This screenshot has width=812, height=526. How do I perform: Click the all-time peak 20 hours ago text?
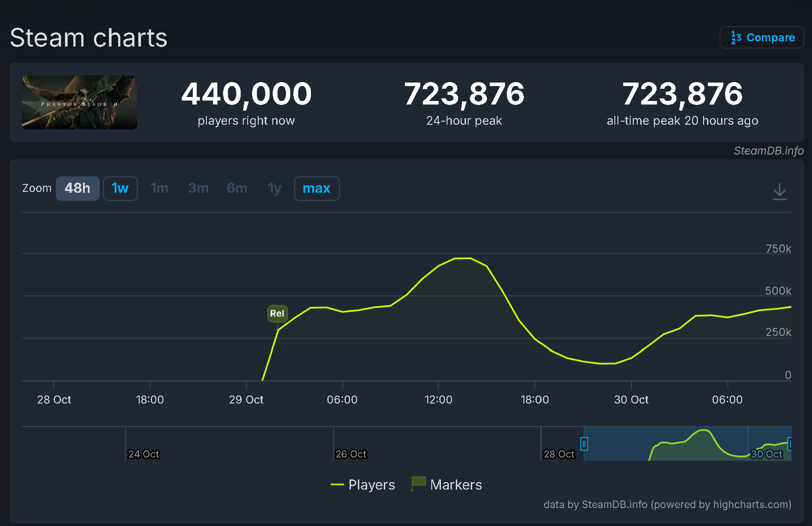[x=682, y=121]
